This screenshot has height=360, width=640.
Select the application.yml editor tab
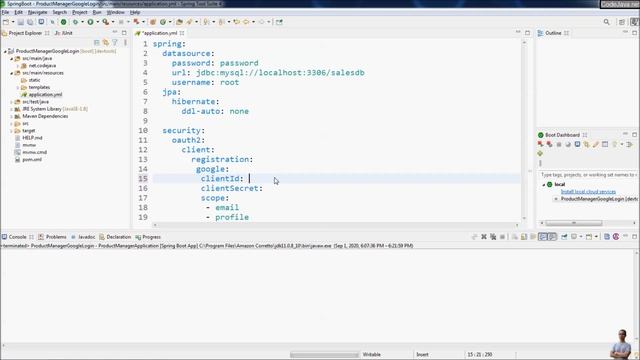click(160, 33)
